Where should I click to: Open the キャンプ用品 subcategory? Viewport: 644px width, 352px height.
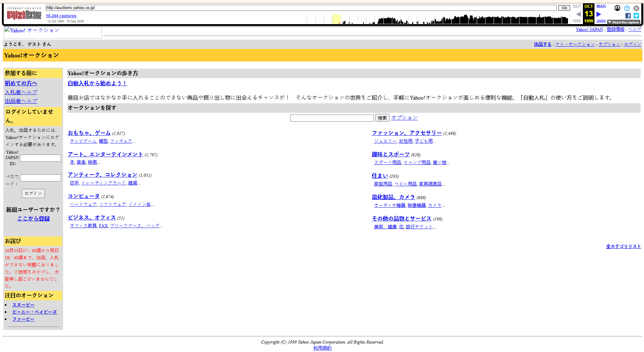click(417, 162)
